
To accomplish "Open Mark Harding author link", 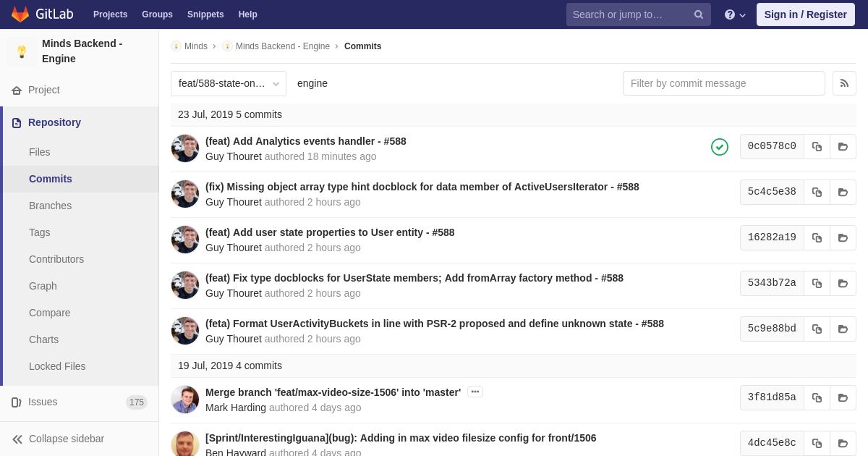I will point(236,408).
